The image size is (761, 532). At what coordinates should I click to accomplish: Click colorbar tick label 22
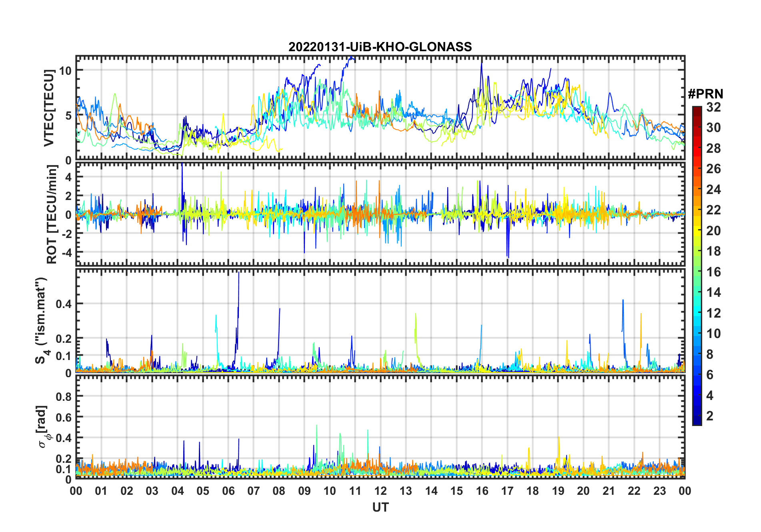coord(713,210)
